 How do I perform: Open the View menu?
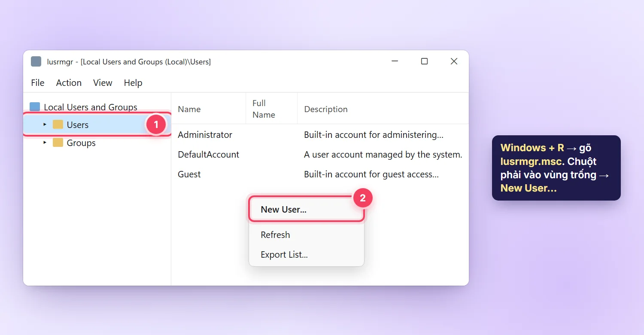[x=103, y=83]
